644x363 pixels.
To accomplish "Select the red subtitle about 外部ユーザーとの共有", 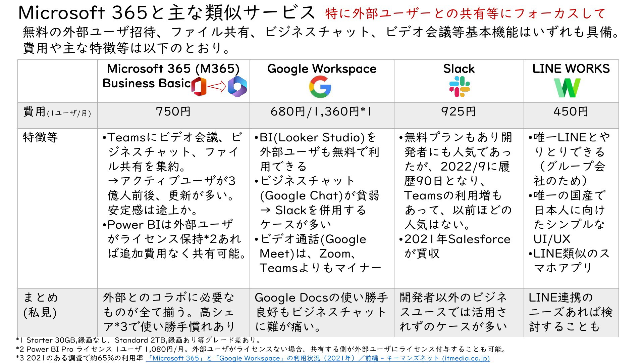I will pos(465,14).
